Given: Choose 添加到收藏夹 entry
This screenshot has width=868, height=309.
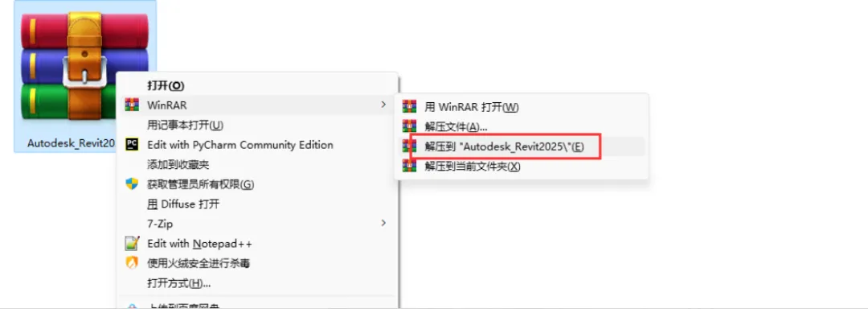Looking at the screenshot, I should point(258,164).
